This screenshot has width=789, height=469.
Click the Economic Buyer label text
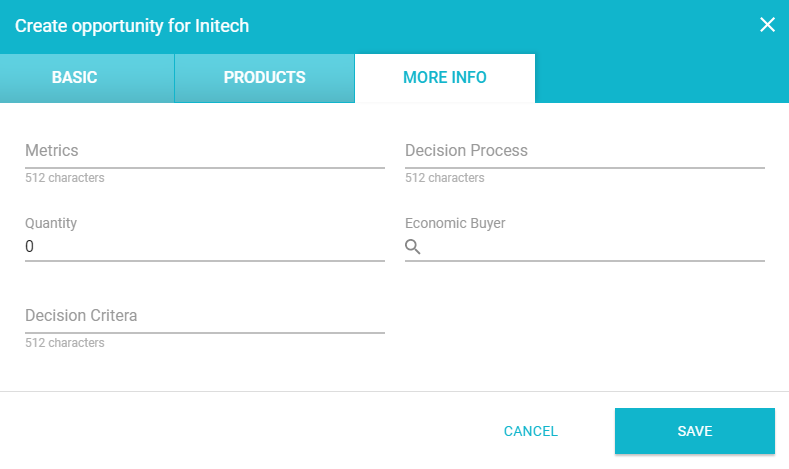click(455, 223)
